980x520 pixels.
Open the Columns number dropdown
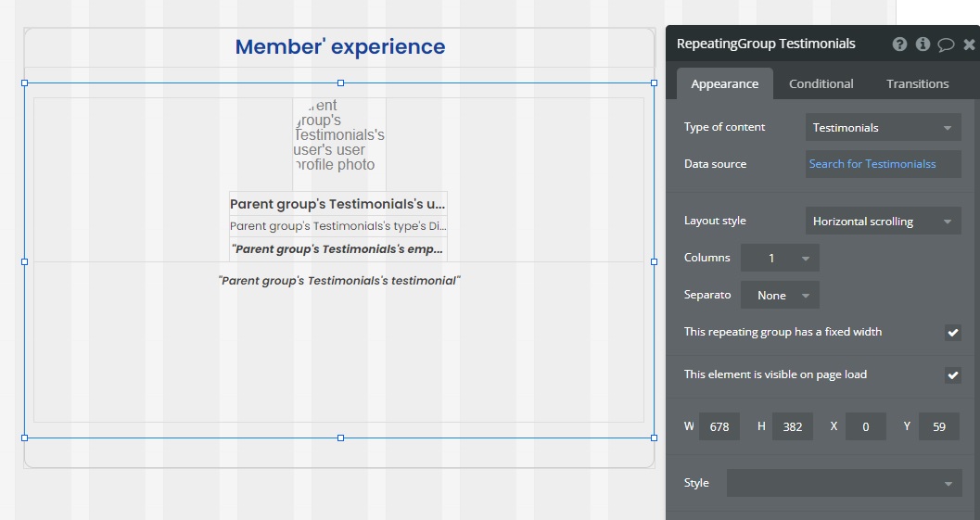tap(780, 259)
